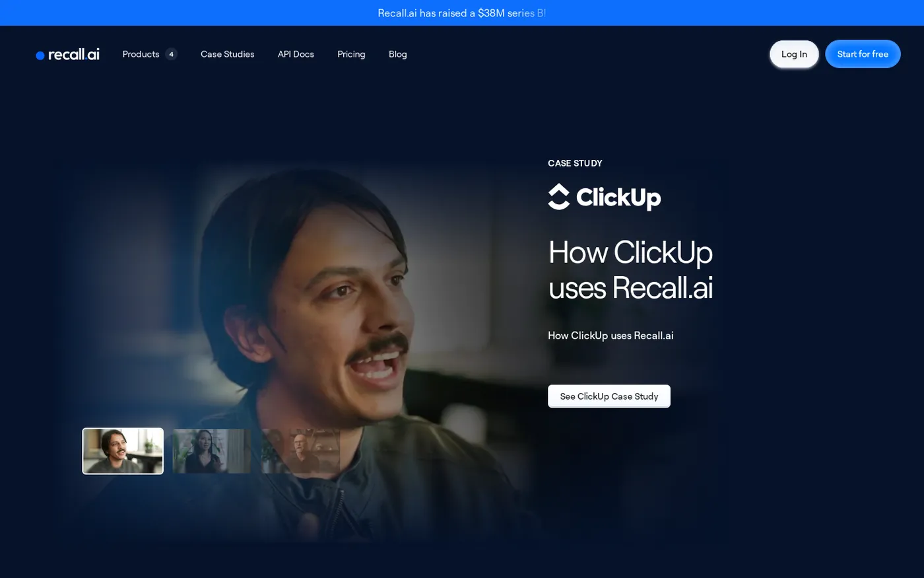Go to API Docs
Screen dimensions: 924x578
coord(296,54)
